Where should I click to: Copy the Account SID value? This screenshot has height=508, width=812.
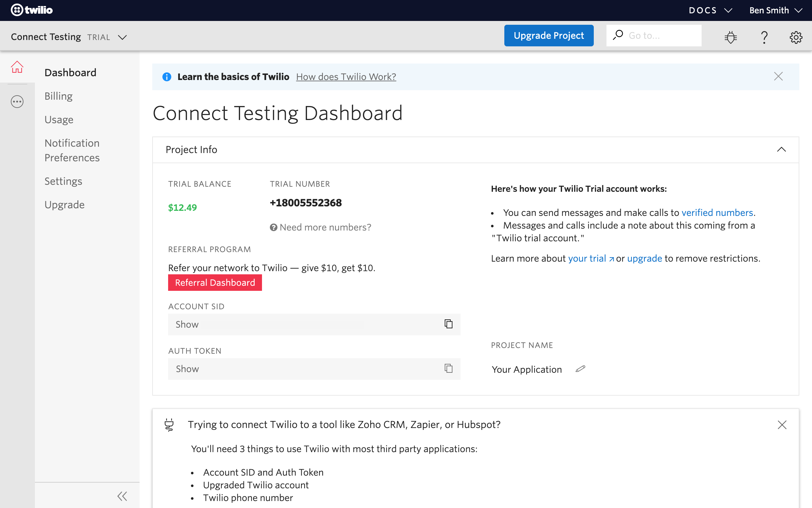(448, 324)
